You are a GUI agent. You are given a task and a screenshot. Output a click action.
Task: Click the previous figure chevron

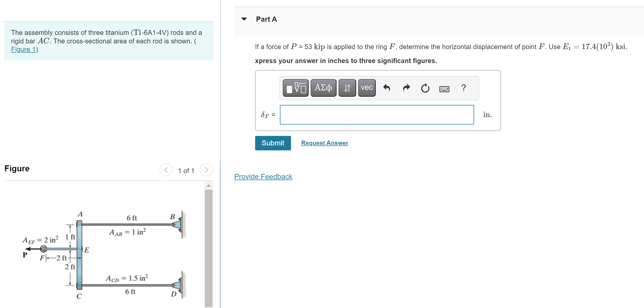coord(166,170)
